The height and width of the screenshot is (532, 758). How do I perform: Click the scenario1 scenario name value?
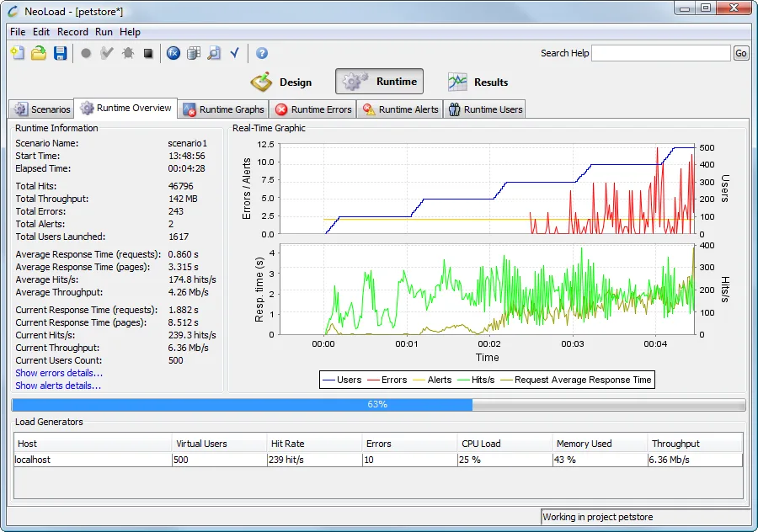pyautogui.click(x=188, y=143)
